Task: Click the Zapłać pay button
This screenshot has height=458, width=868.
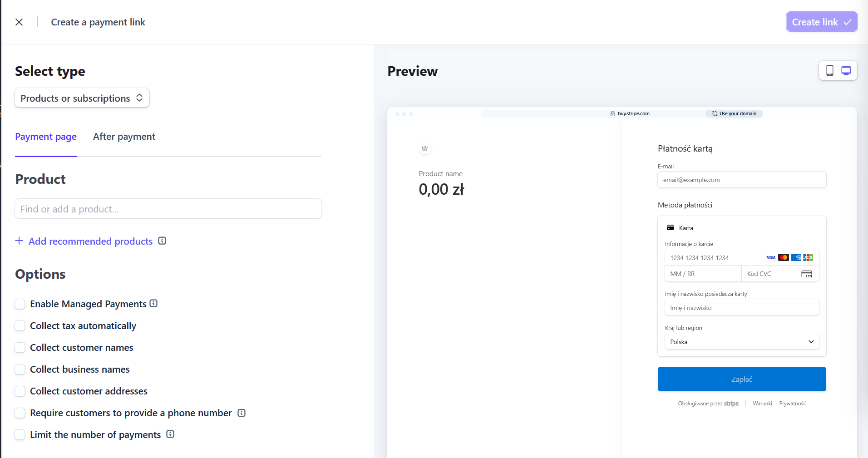Action: click(742, 379)
